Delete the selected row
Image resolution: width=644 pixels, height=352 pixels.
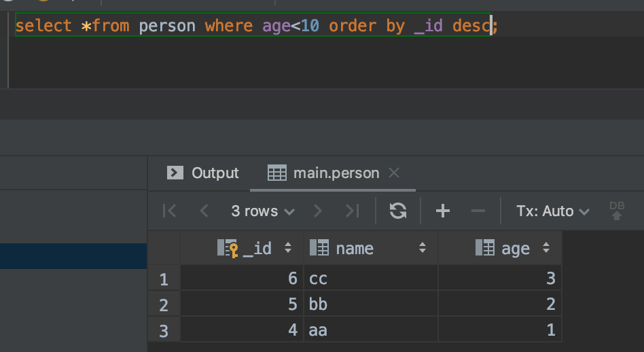point(478,211)
